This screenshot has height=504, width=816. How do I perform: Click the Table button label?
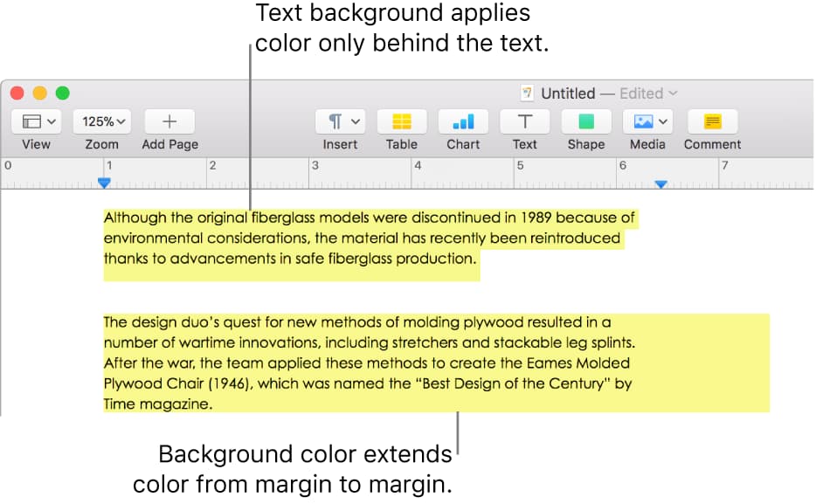401,144
